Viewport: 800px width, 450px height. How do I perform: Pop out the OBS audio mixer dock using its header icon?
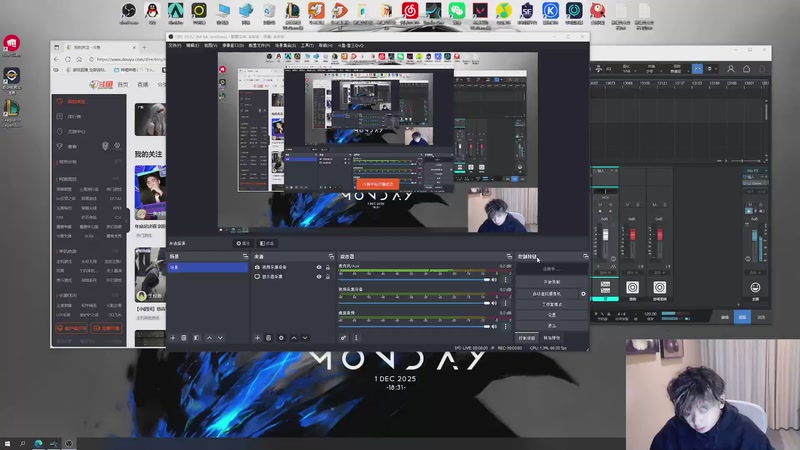(x=509, y=257)
